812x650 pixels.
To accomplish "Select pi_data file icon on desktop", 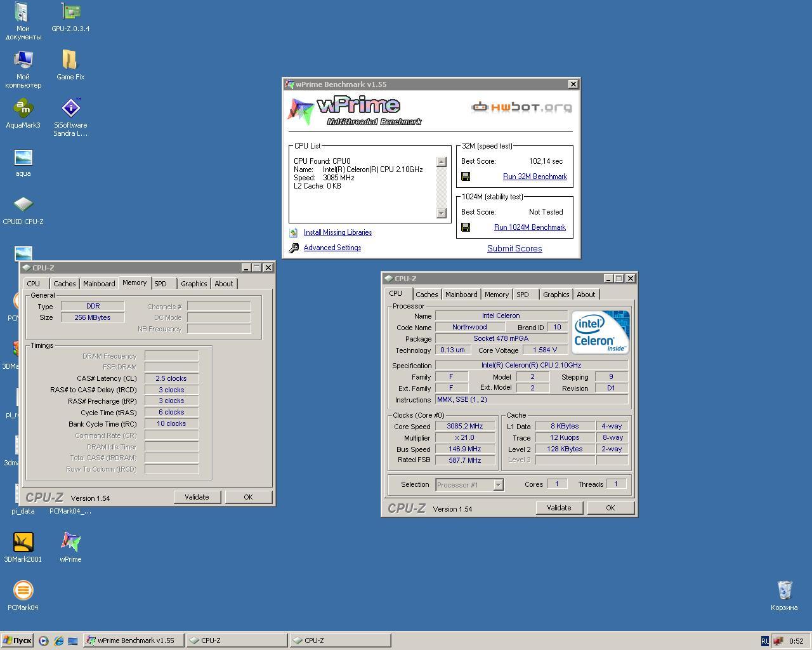I will click(23, 500).
